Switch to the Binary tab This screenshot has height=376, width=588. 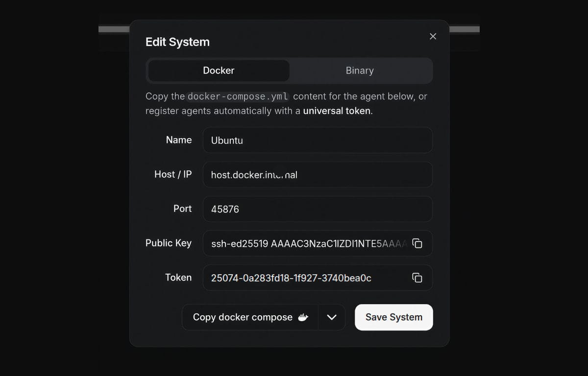click(360, 70)
